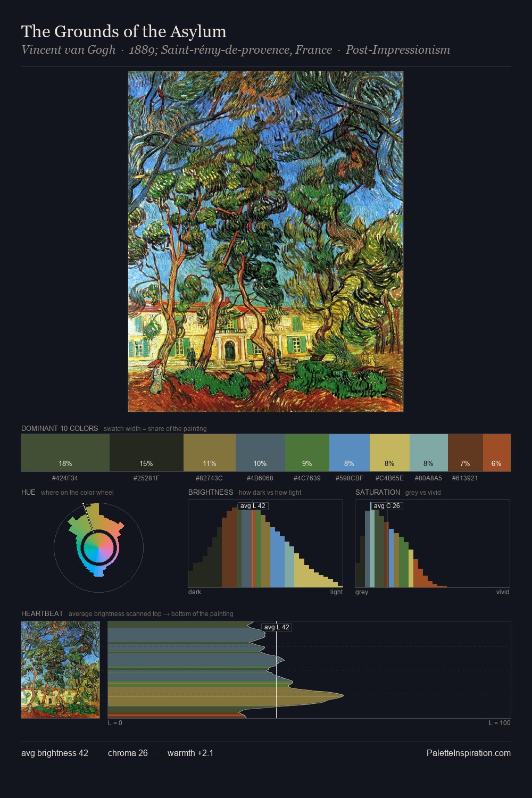Select the 9% green swatch
This screenshot has width=532, height=798.
click(307, 453)
